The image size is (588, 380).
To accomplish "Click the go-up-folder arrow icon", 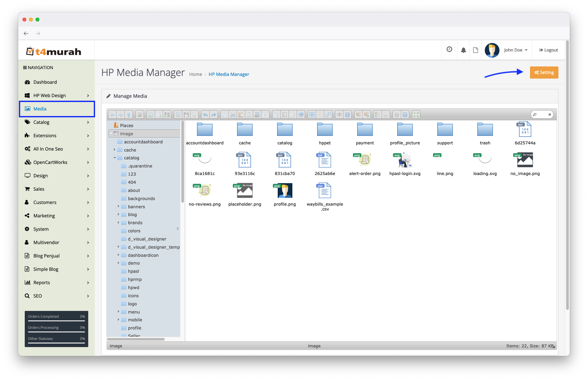I will 129,115.
